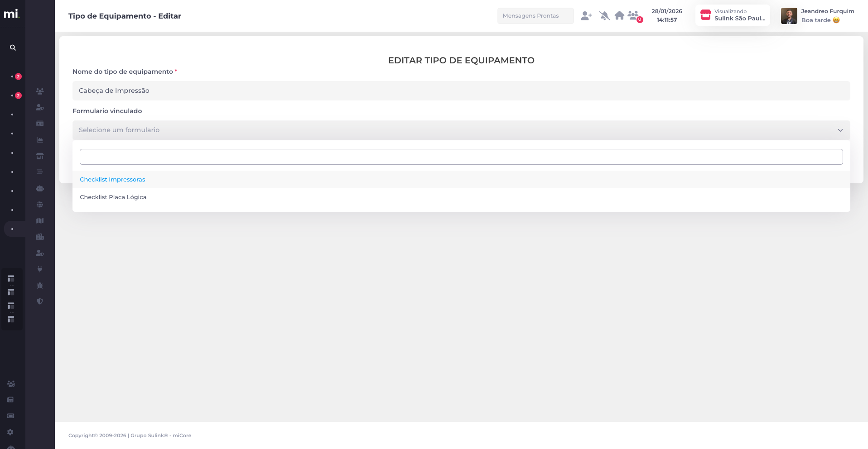Image resolution: width=868 pixels, height=449 pixels.
Task: Click the search magnifier icon in sidebar
Action: [x=13, y=48]
